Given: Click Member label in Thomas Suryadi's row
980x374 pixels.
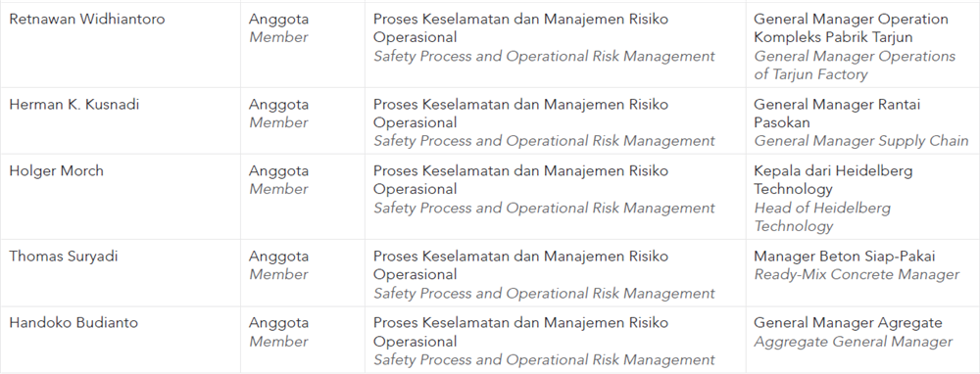Looking at the screenshot, I should 278,275.
